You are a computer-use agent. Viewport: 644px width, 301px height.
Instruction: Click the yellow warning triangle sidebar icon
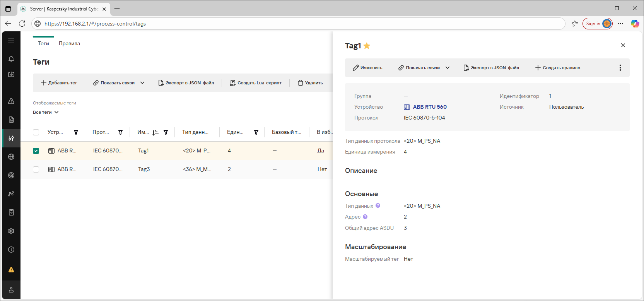click(x=11, y=270)
